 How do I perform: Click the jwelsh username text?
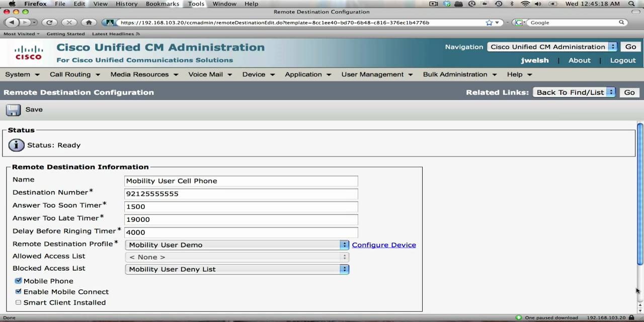pyautogui.click(x=534, y=60)
